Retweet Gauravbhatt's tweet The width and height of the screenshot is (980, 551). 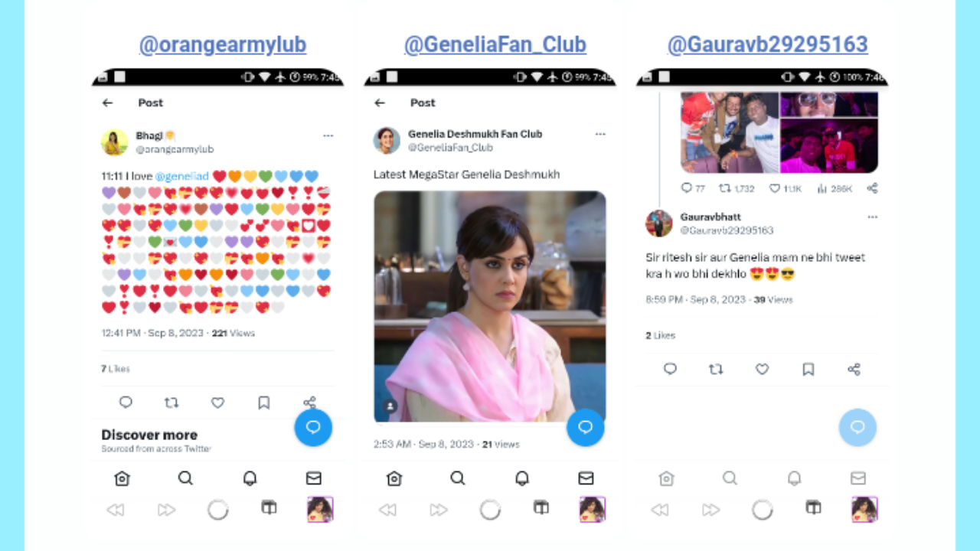point(716,369)
